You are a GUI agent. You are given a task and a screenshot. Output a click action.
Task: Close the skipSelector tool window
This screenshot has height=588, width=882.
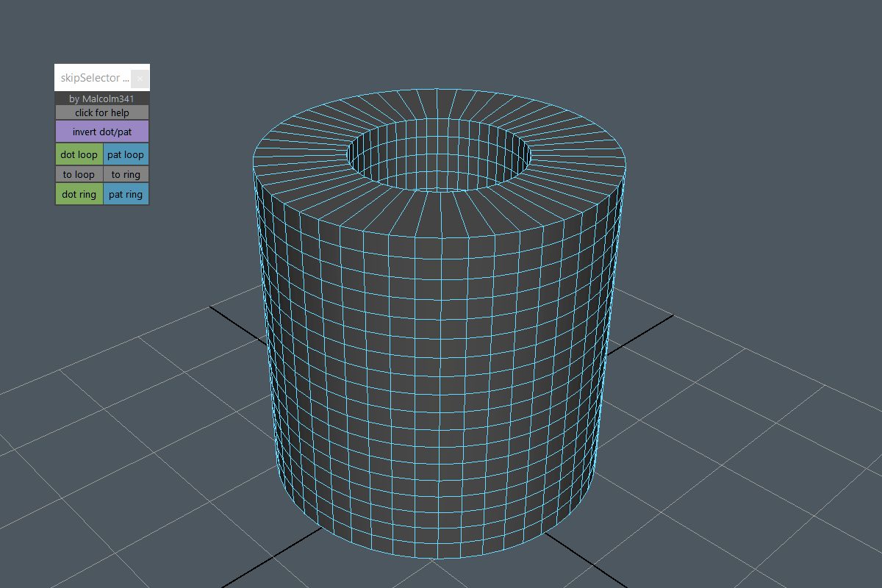[x=140, y=78]
